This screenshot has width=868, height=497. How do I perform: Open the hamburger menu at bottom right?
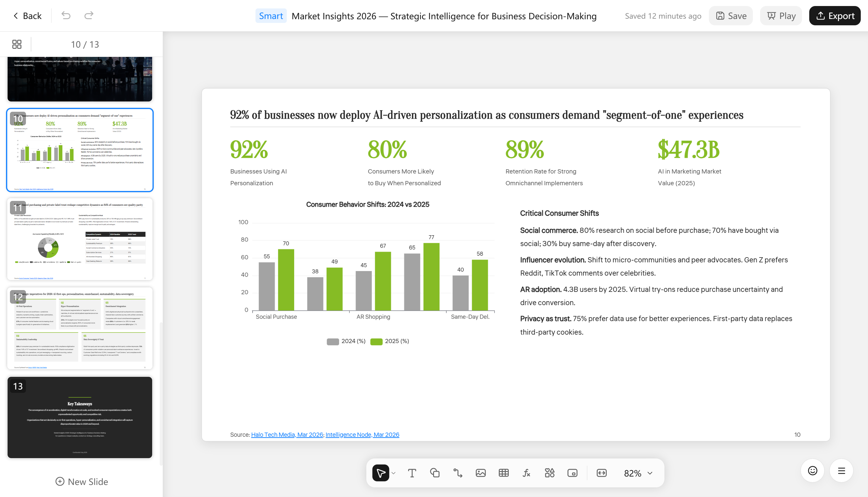[841, 471]
